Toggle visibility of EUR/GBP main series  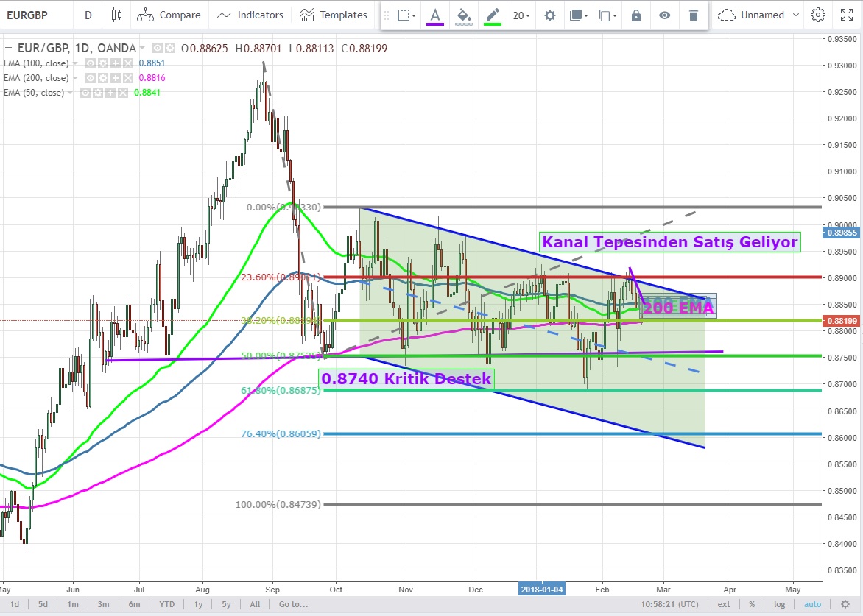point(158,49)
